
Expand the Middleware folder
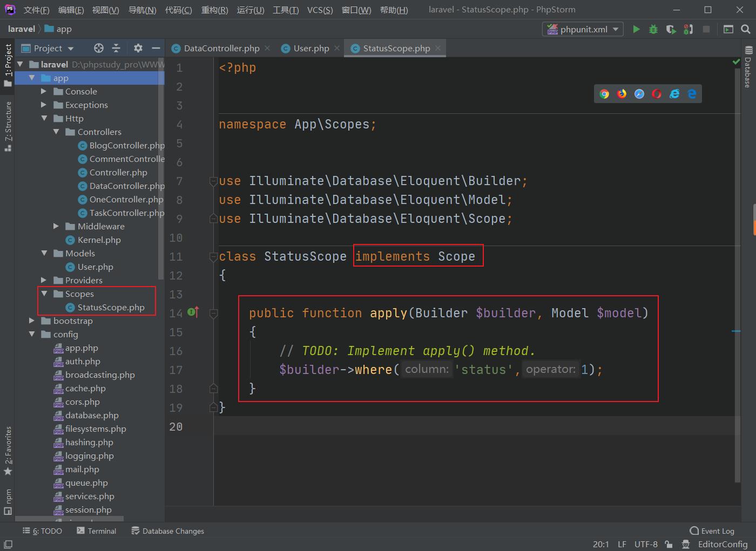56,226
